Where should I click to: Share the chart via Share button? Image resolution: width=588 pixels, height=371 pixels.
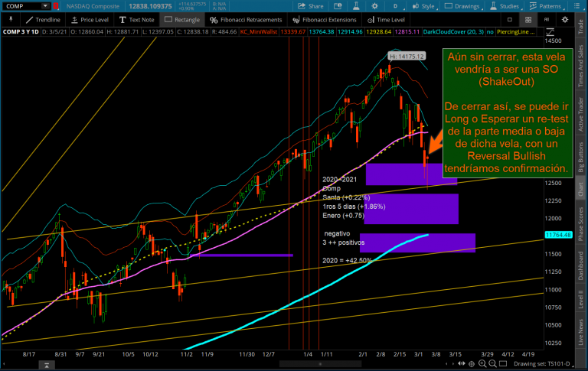[x=311, y=6]
